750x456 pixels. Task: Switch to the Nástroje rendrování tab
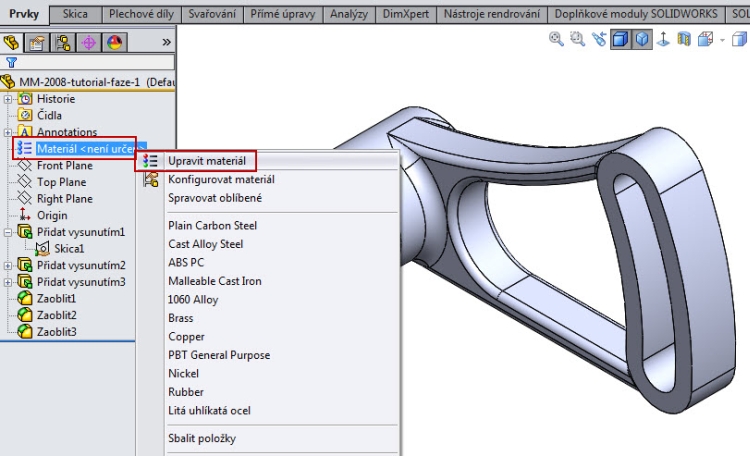point(492,14)
